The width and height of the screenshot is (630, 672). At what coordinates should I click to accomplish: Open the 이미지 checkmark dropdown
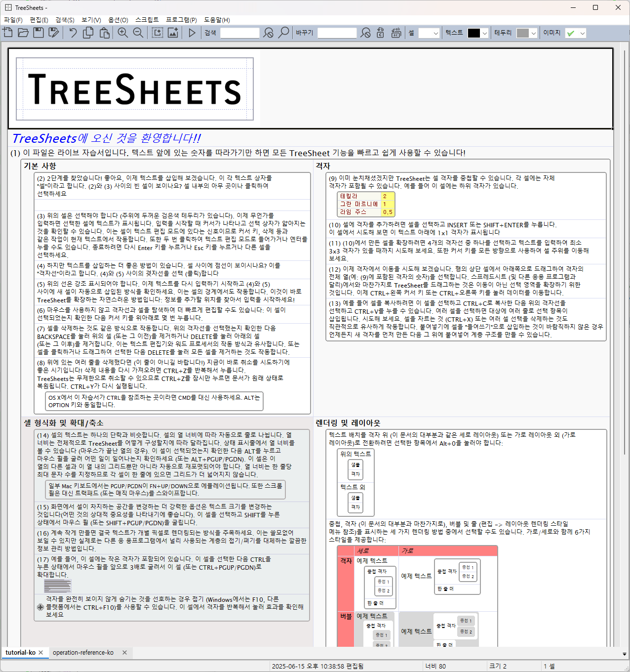pos(576,33)
